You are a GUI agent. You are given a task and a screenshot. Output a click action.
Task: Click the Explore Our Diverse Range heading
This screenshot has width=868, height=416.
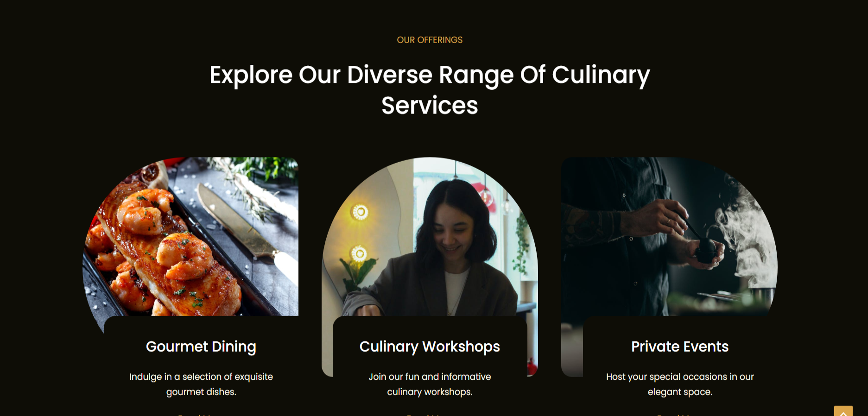point(430,90)
